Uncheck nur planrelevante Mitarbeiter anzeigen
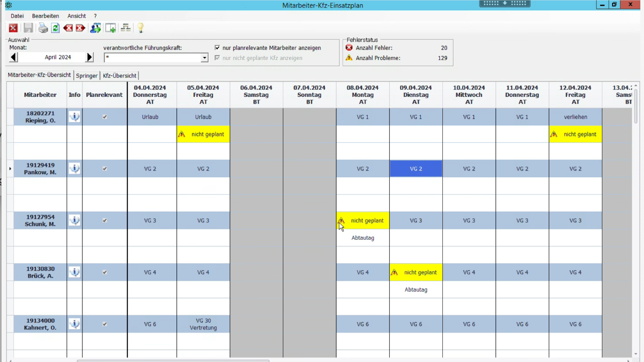This screenshot has height=362, width=644. tap(217, 48)
